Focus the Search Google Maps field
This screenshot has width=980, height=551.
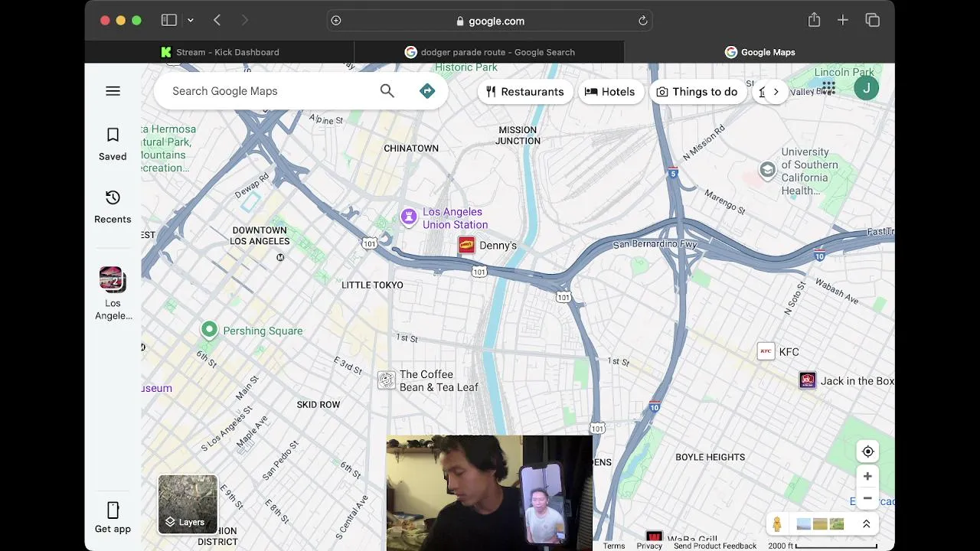pyautogui.click(x=268, y=91)
